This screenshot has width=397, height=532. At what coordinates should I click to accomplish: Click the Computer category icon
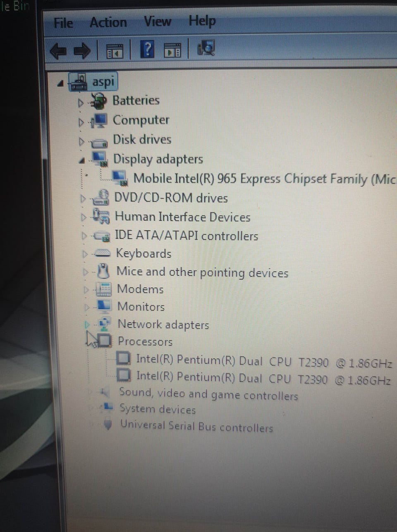coord(99,121)
